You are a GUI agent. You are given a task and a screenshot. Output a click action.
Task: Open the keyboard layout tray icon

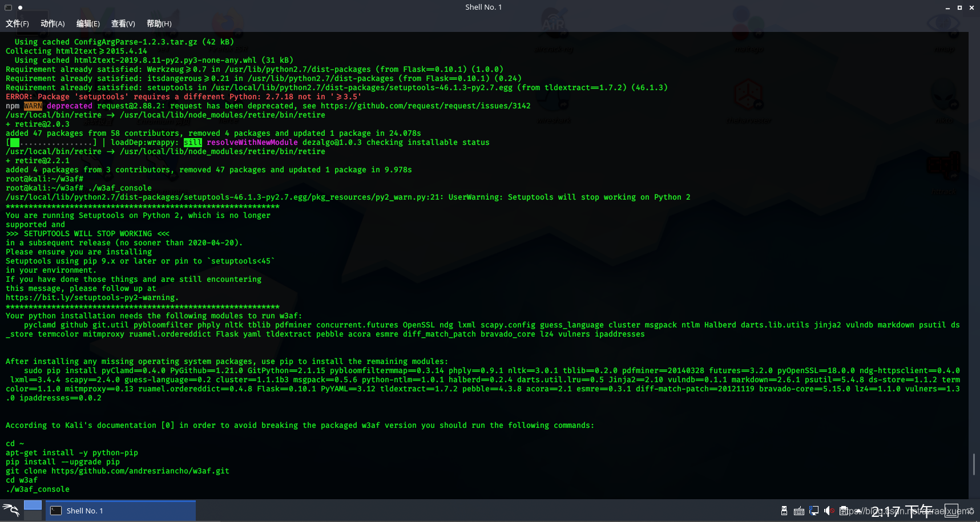point(799,511)
